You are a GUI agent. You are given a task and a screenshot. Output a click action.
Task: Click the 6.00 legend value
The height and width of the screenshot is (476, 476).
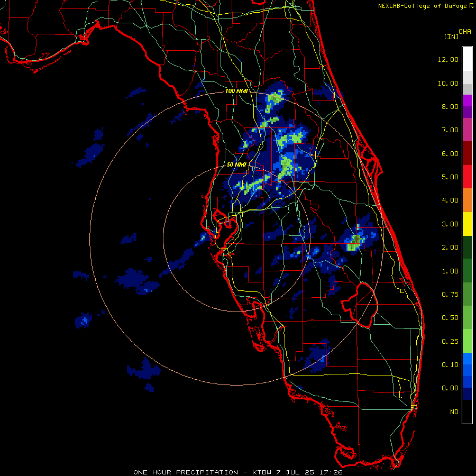click(450, 153)
